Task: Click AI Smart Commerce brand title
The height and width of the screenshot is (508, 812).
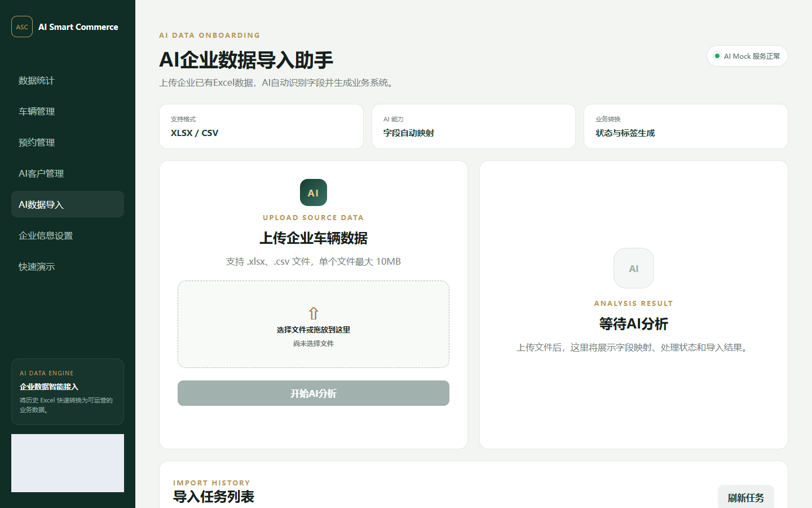Action: click(x=78, y=27)
